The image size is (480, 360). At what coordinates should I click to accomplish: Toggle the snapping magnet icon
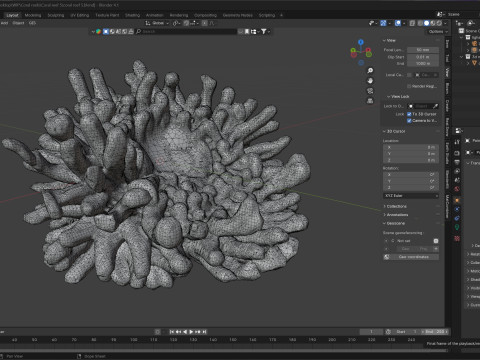(186, 23)
